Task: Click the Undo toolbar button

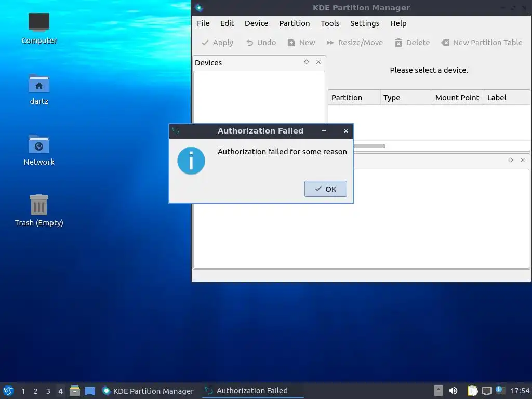Action: (261, 43)
